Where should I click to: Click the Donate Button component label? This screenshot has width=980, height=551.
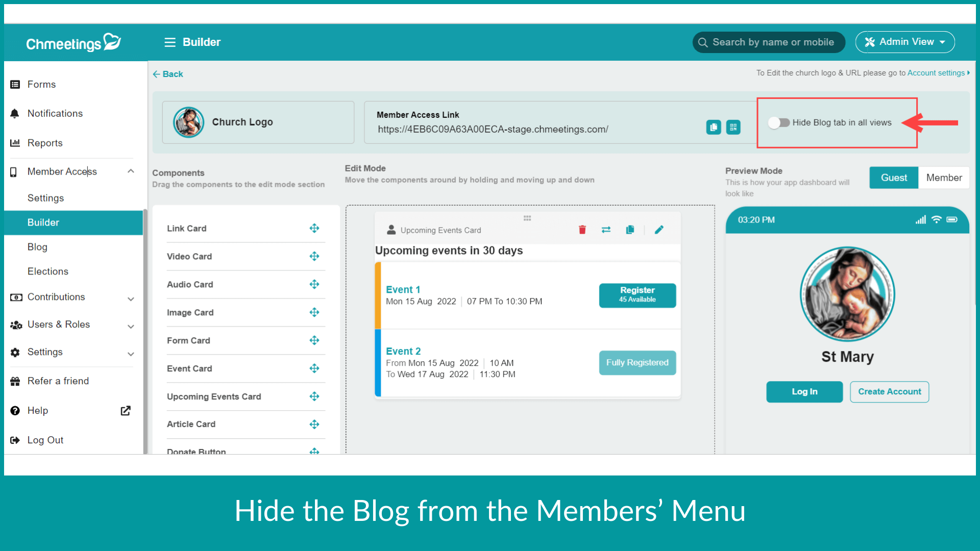[197, 451]
